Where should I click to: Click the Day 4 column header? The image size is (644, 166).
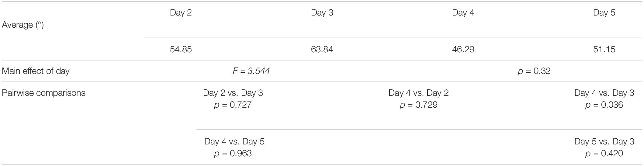point(463,13)
